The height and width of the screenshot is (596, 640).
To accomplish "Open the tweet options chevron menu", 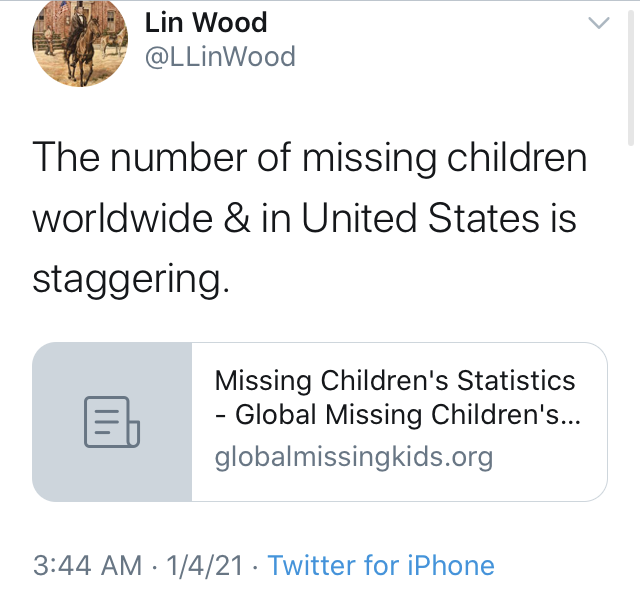I will (599, 23).
